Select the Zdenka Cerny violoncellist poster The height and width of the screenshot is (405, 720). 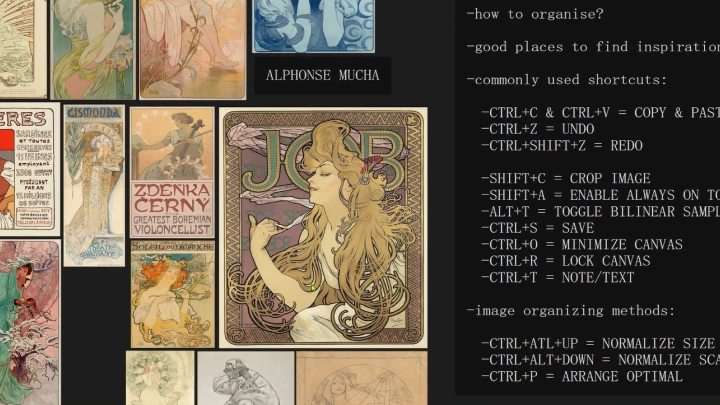click(172, 172)
